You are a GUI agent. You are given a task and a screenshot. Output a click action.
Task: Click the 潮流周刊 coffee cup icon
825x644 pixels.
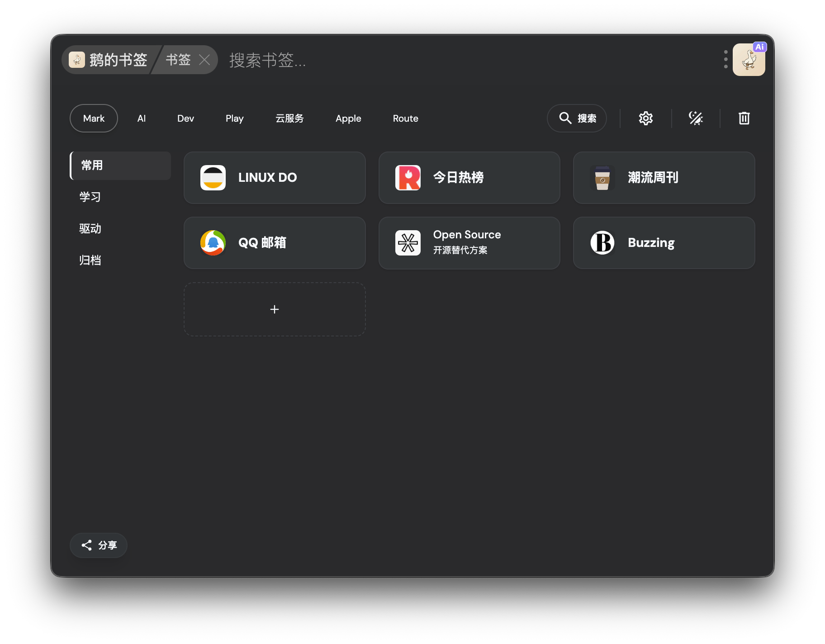[x=602, y=178]
